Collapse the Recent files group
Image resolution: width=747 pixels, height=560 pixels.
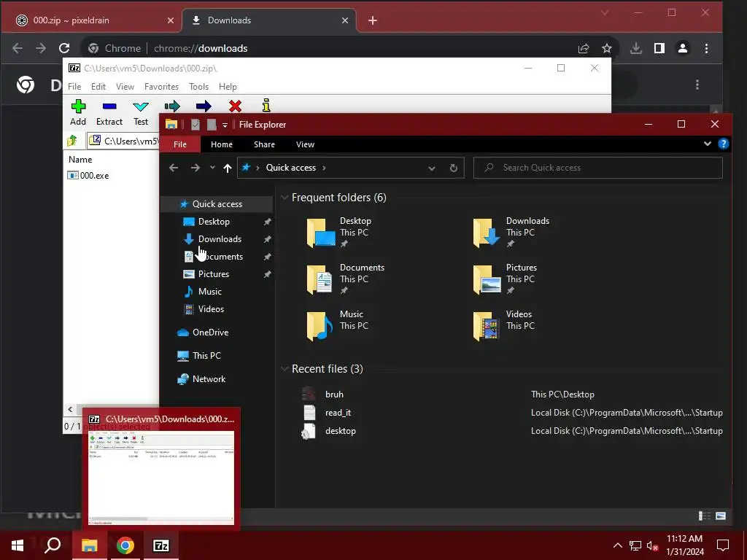285,368
